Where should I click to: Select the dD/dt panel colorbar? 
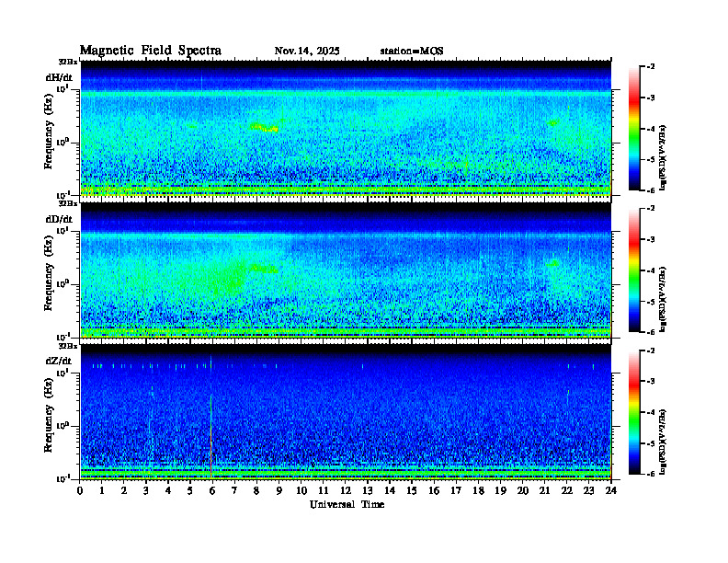pyautogui.click(x=634, y=270)
